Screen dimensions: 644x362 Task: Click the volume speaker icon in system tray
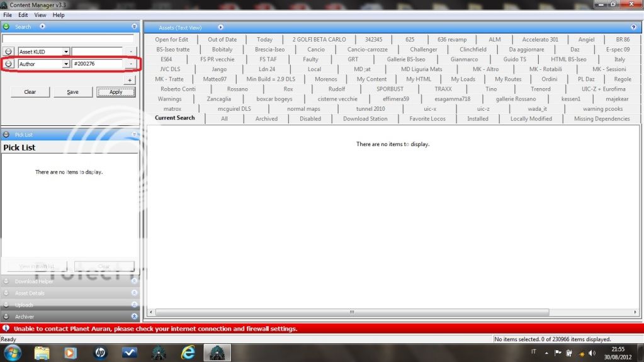pos(591,353)
